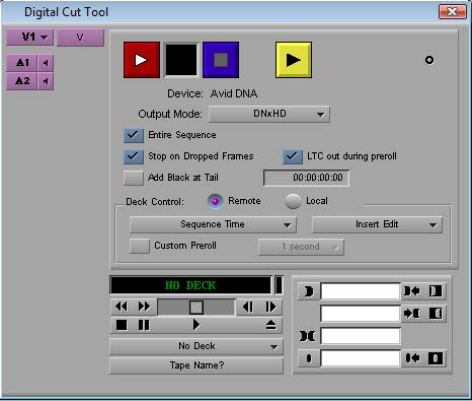This screenshot has width=472, height=401.
Task: Open the Sequence Time dropdown
Action: [x=213, y=224]
